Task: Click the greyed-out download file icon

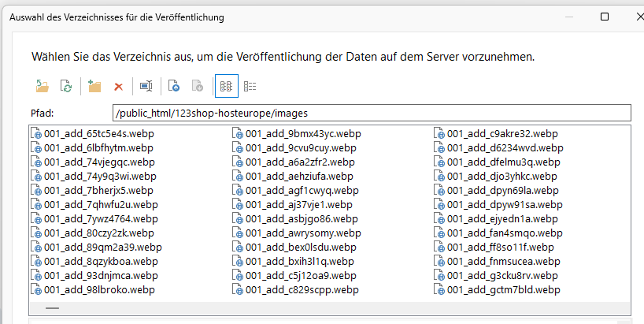Action: (x=198, y=86)
